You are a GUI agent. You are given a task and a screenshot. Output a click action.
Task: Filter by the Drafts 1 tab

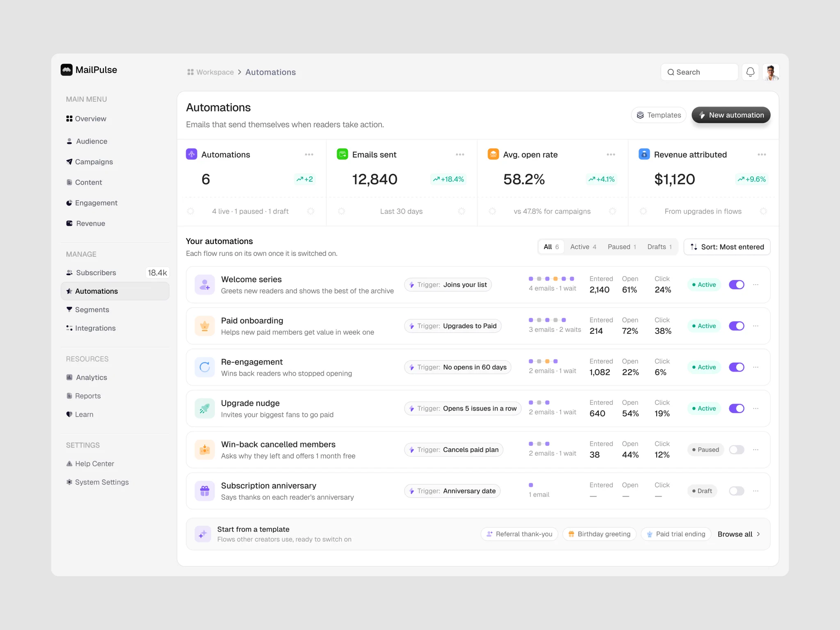(660, 247)
